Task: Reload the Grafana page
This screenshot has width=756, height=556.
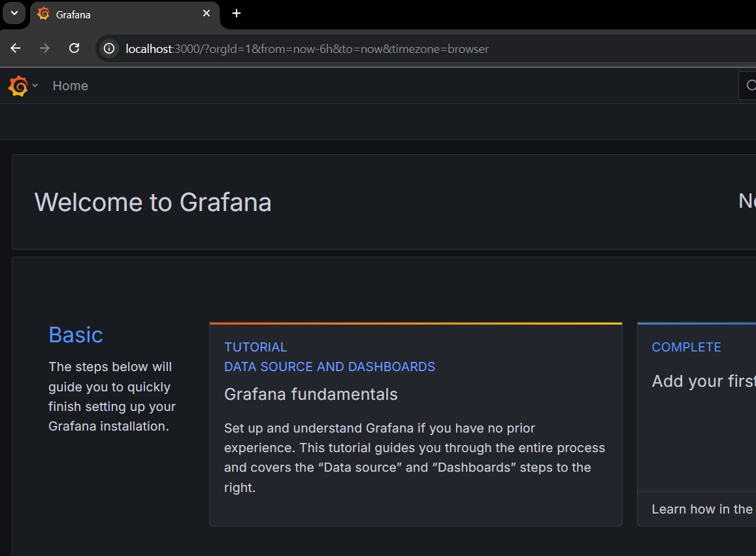Action: (x=74, y=48)
